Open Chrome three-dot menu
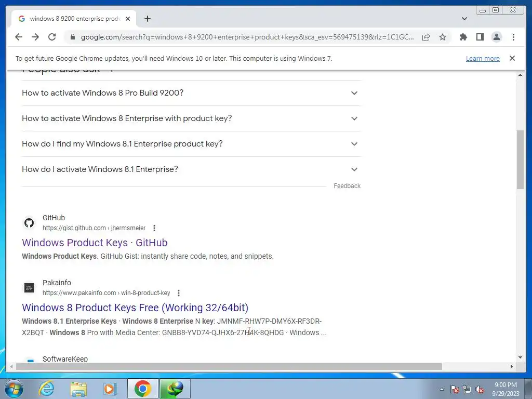532x399 pixels. (513, 37)
